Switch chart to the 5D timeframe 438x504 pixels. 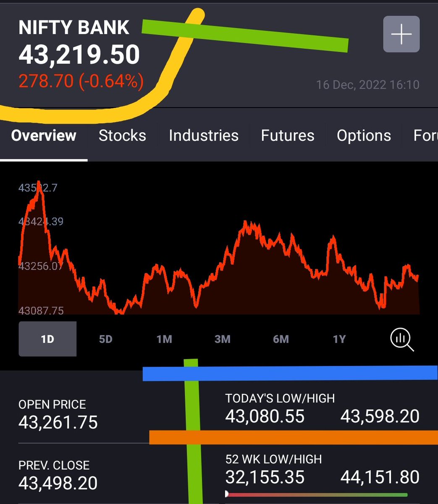pyautogui.click(x=105, y=339)
